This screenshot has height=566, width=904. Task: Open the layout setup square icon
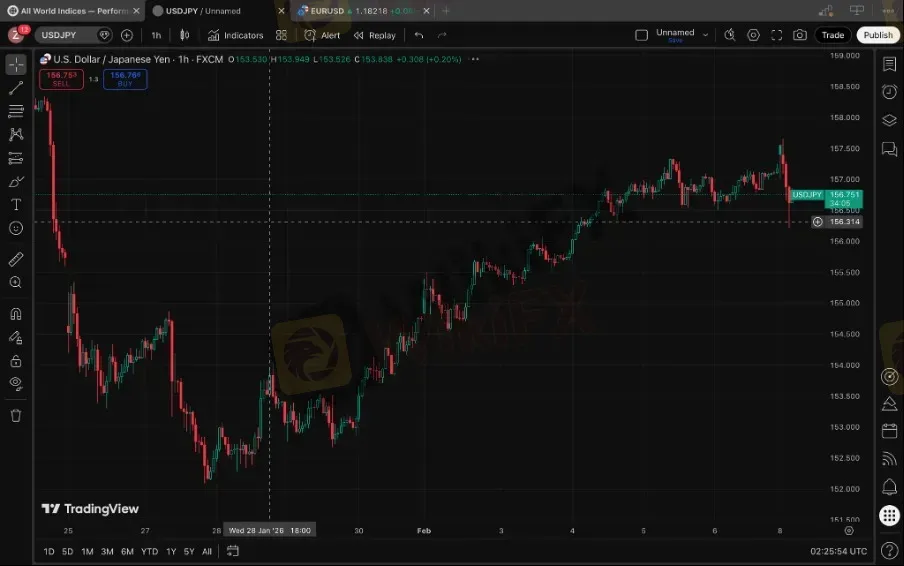(x=641, y=35)
